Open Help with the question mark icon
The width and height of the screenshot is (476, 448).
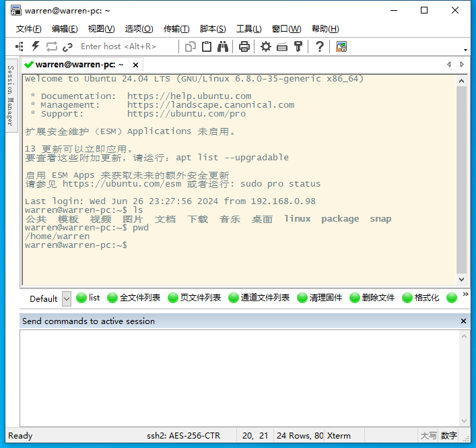pos(319,46)
